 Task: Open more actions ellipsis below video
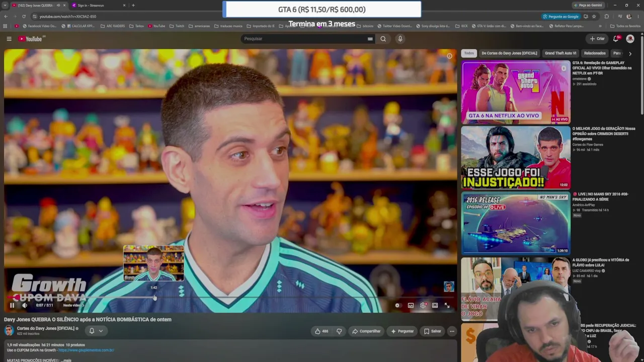click(x=452, y=331)
